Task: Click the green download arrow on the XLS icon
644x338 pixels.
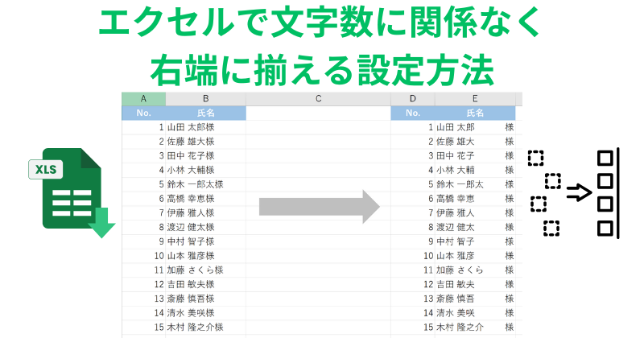Action: [x=101, y=223]
